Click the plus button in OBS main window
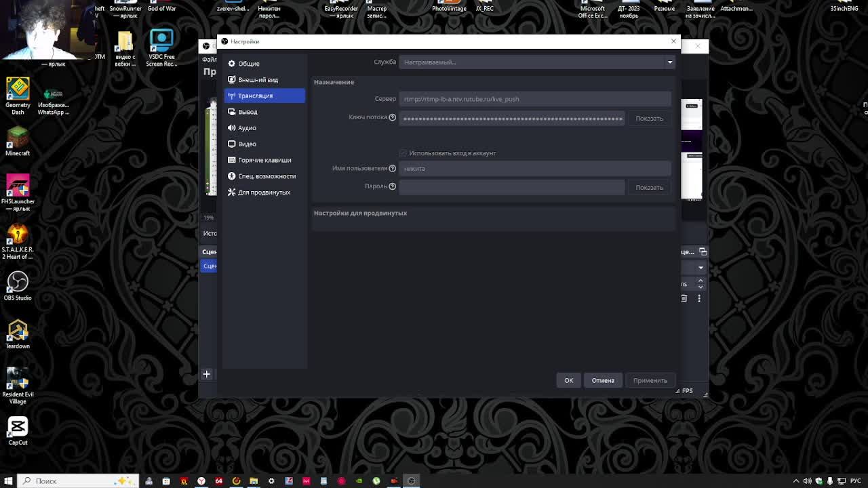868x488 pixels. pyautogui.click(x=207, y=374)
